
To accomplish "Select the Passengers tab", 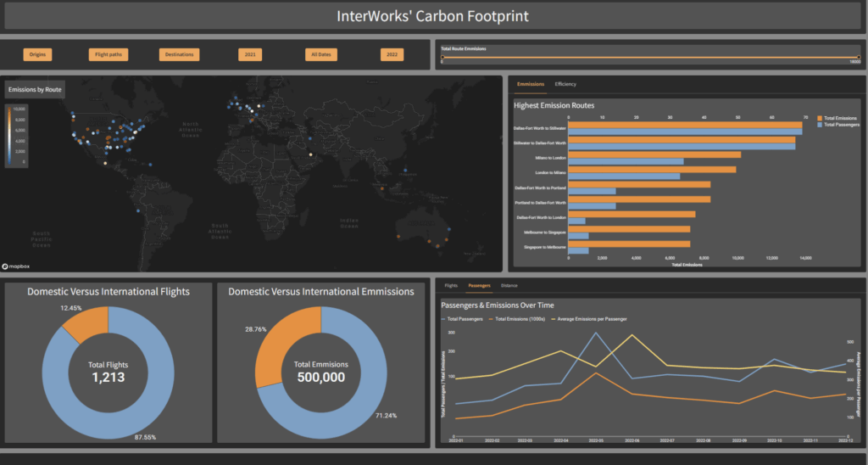I will coord(480,285).
